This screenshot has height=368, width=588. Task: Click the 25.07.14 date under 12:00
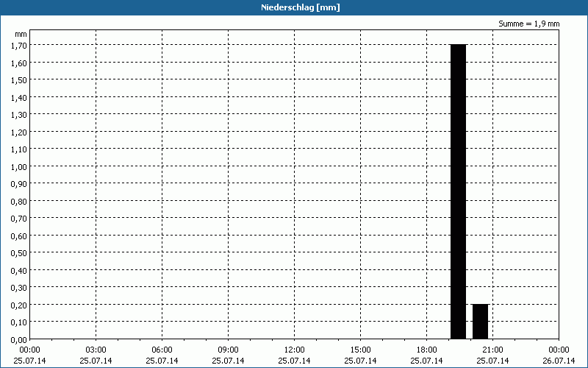295,361
